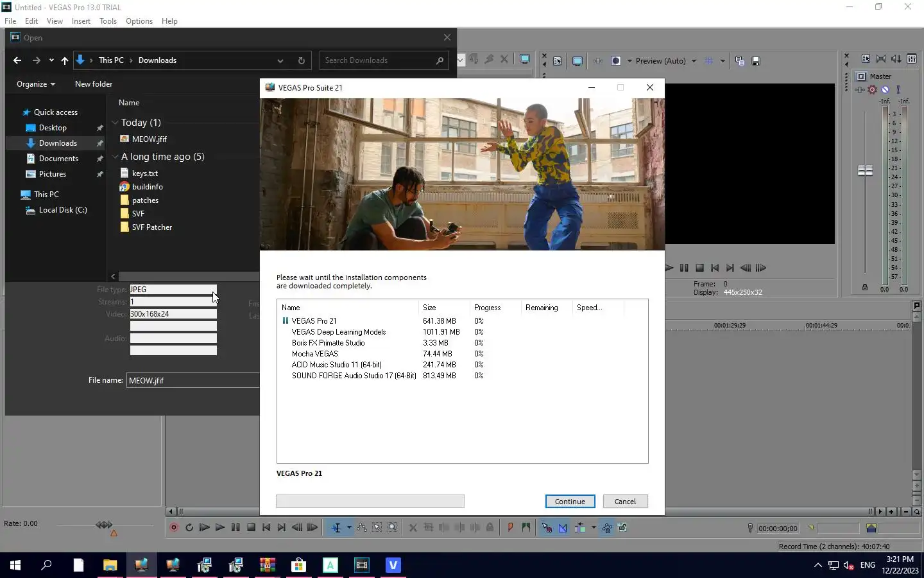Click the Master FX gear icon
The image size is (924, 578).
[872, 90]
